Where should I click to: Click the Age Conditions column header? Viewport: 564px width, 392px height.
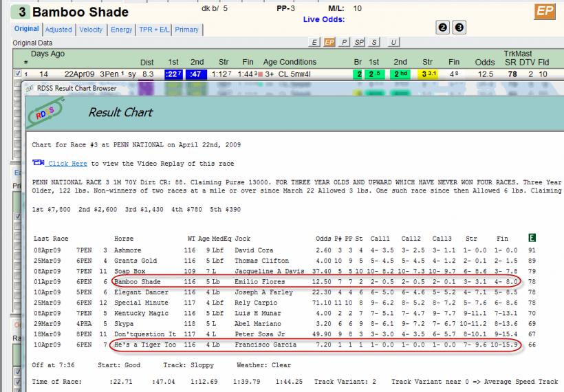(x=290, y=62)
